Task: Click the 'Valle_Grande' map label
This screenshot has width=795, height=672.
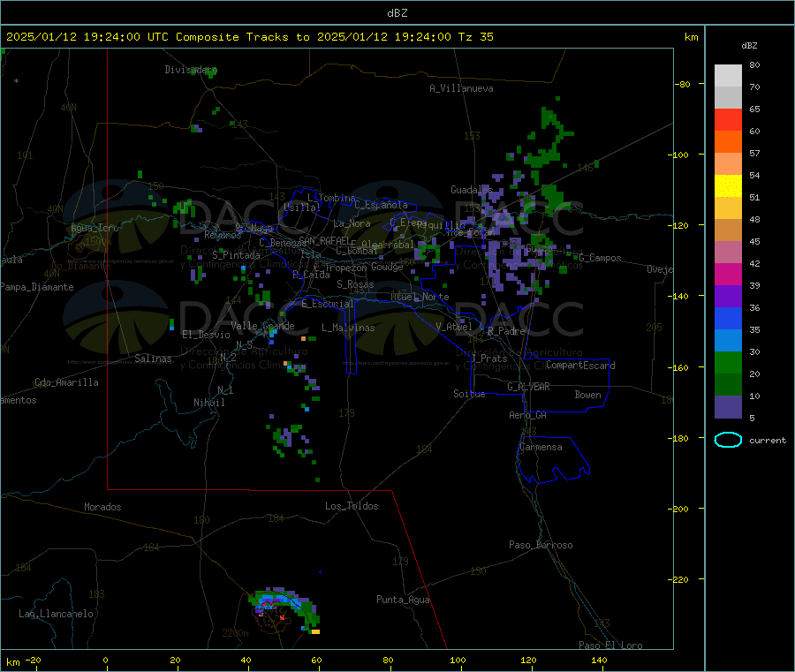Action: (x=262, y=326)
